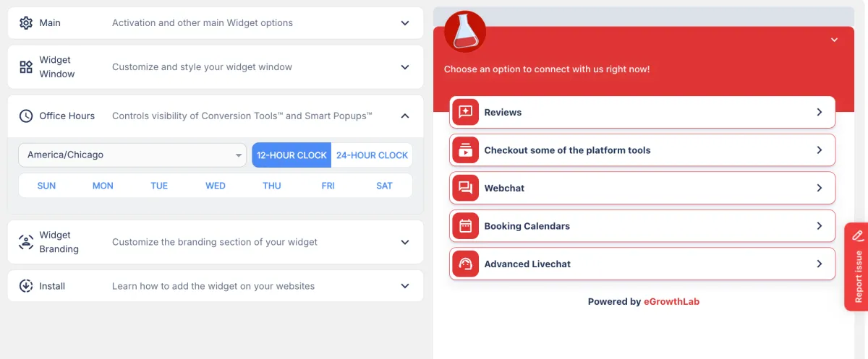This screenshot has height=359, width=868.
Task: Click the Widget Window layout icon
Action: pyautogui.click(x=26, y=67)
